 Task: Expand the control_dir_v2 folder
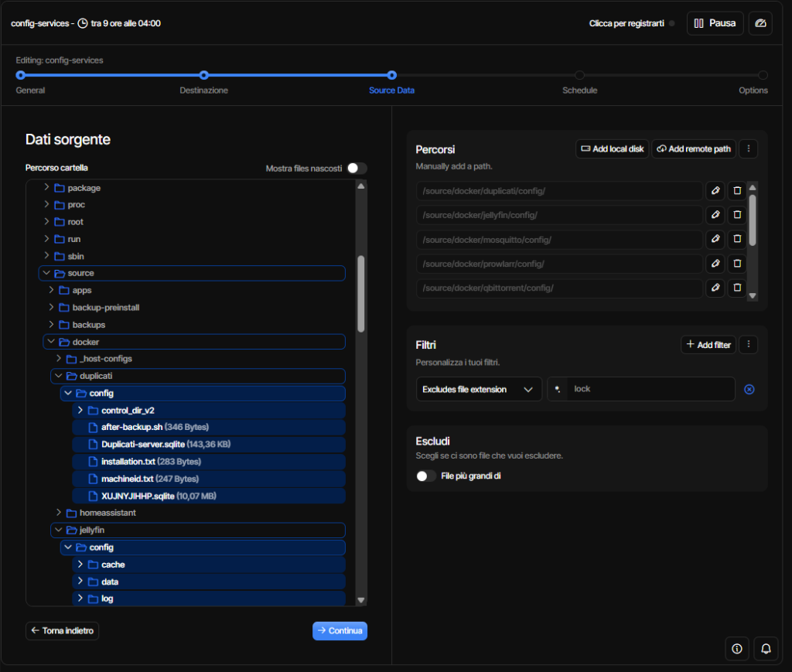coord(80,410)
